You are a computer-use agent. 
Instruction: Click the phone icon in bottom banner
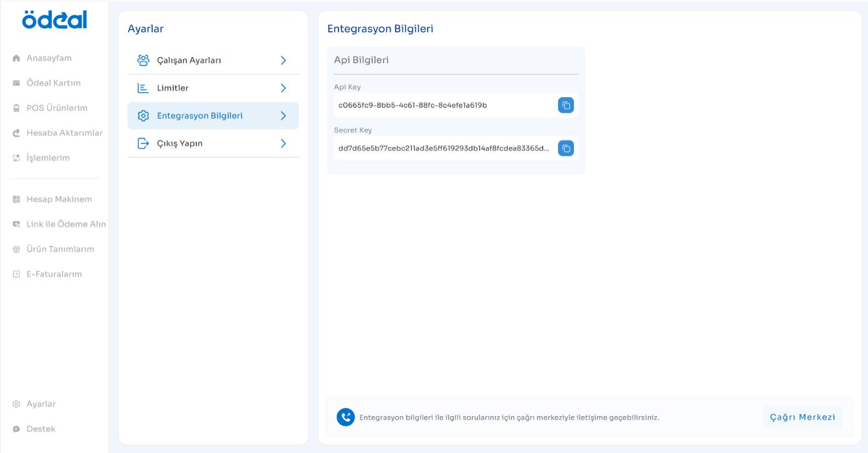[x=346, y=417]
